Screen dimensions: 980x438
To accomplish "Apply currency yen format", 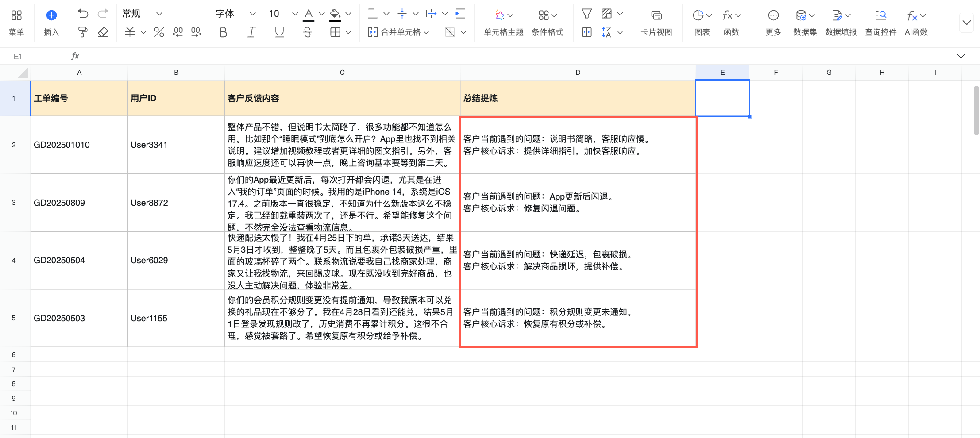I will (x=130, y=32).
